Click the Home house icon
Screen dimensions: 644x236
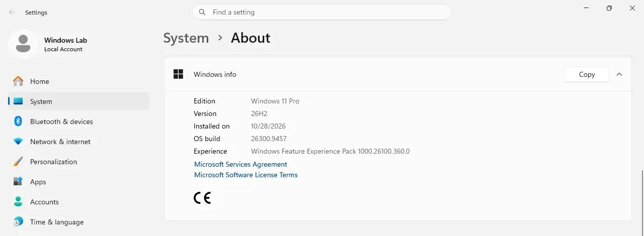(18, 81)
